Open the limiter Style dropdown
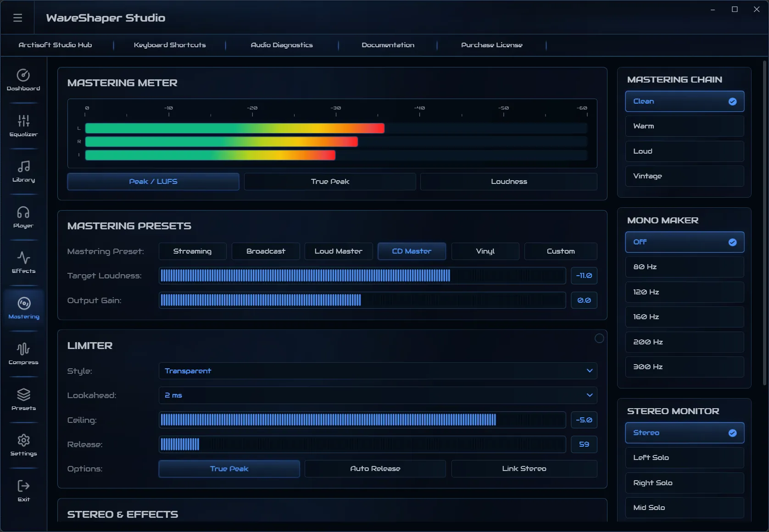Image resolution: width=769 pixels, height=532 pixels. coord(378,371)
